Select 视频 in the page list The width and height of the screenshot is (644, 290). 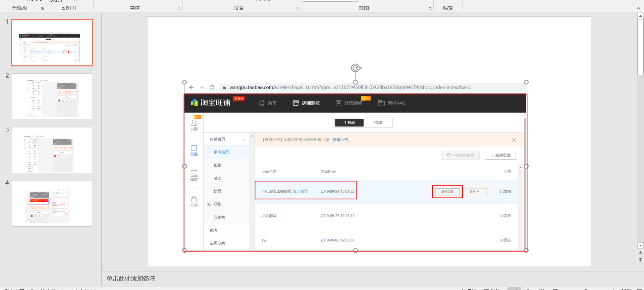(x=217, y=165)
